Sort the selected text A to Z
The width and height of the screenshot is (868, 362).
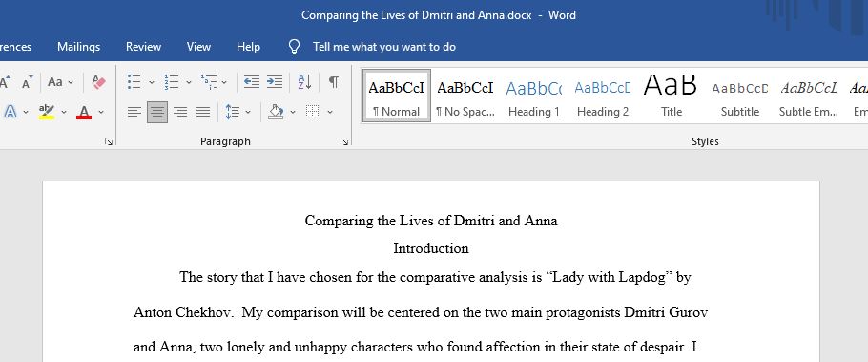tap(304, 82)
